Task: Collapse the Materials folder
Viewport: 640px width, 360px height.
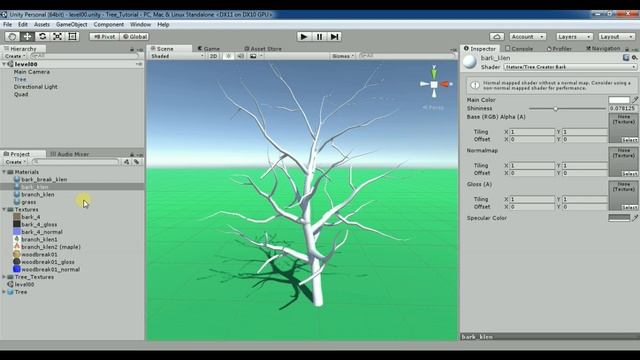Action: (4, 172)
